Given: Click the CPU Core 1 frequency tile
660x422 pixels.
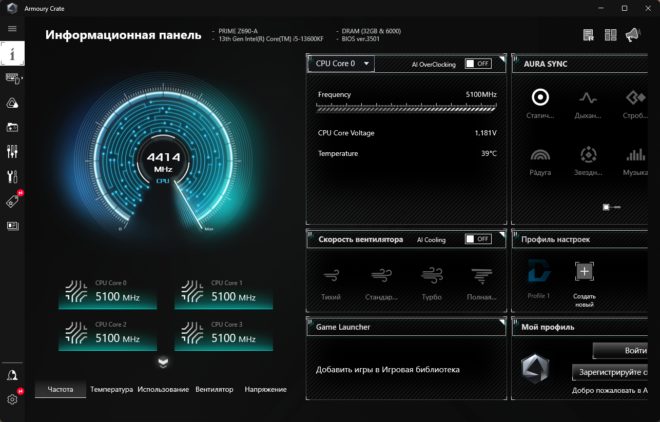Looking at the screenshot, I should [x=224, y=292].
